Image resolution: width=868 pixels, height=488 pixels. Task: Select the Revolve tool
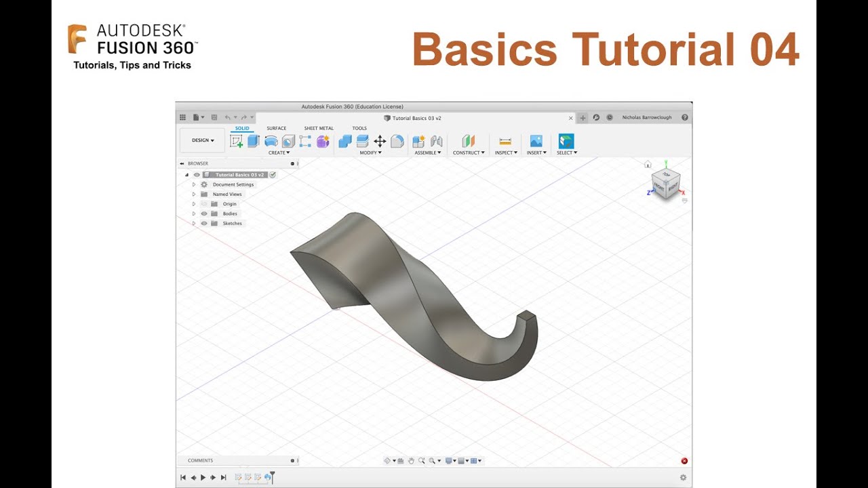[271, 141]
